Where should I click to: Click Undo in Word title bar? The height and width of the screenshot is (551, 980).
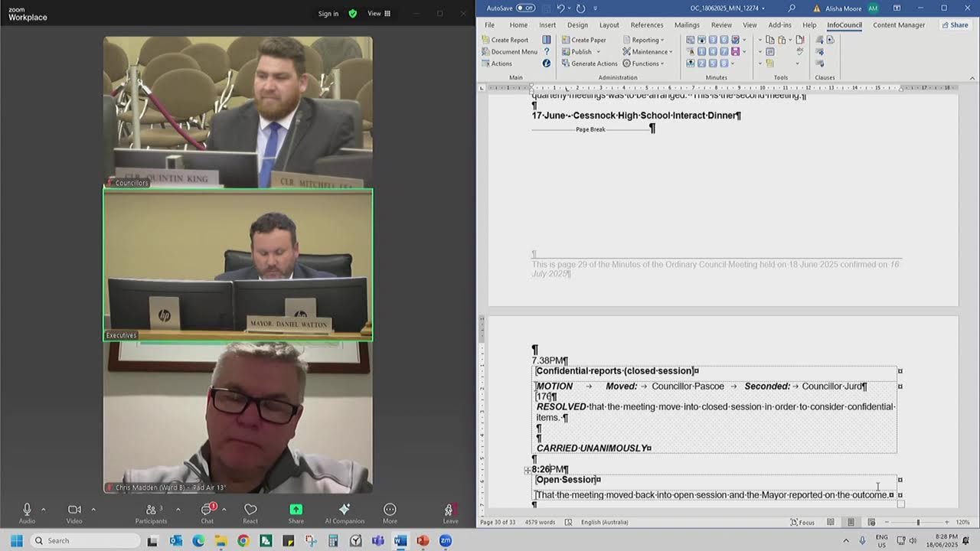coord(560,8)
